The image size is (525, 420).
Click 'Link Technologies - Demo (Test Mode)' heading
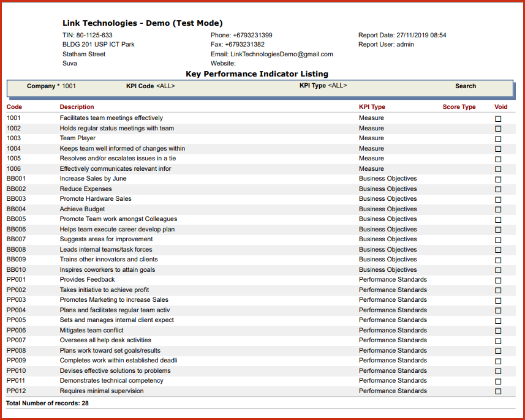click(x=142, y=23)
